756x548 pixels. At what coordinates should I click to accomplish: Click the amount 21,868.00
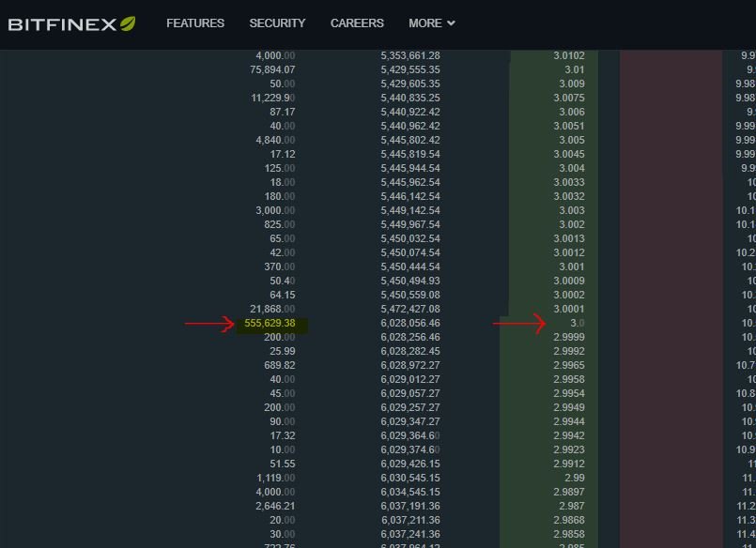click(x=272, y=309)
